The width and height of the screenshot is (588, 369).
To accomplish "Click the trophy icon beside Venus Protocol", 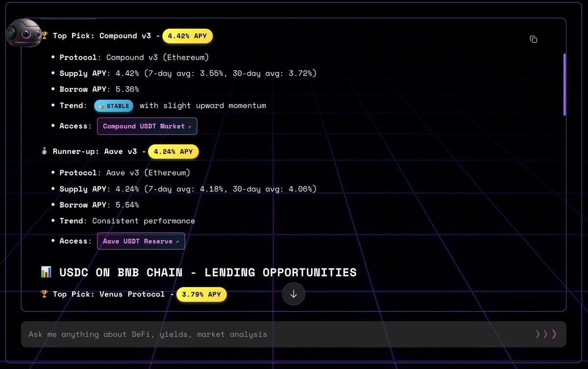I will click(45, 294).
